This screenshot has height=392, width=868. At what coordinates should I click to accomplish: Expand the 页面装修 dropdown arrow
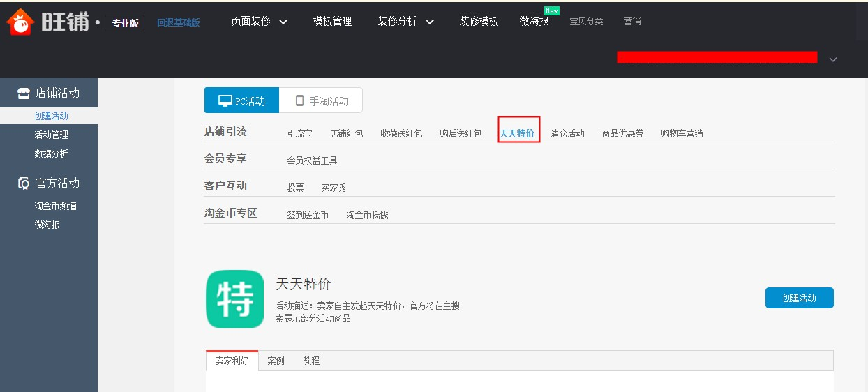point(283,22)
